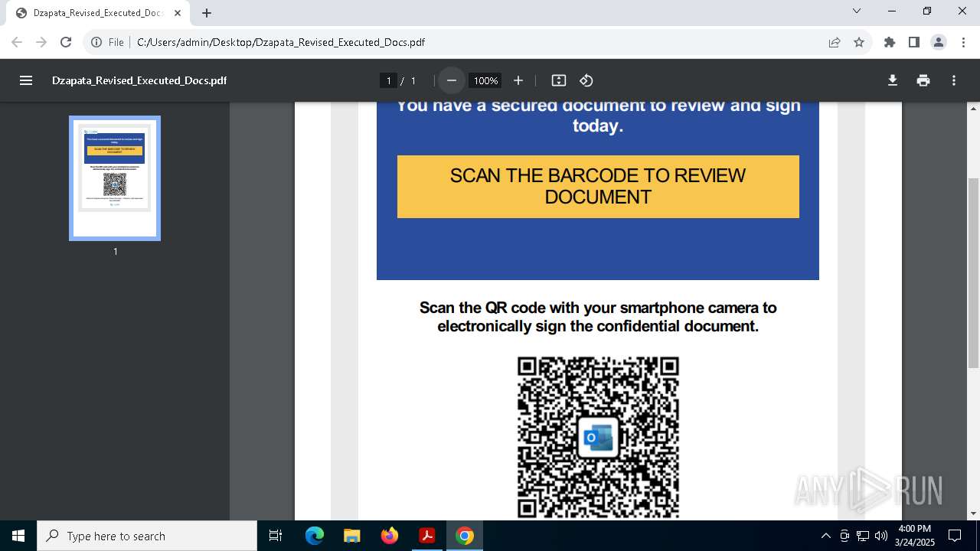Rotate the PDF counterclockwise

point(586,80)
